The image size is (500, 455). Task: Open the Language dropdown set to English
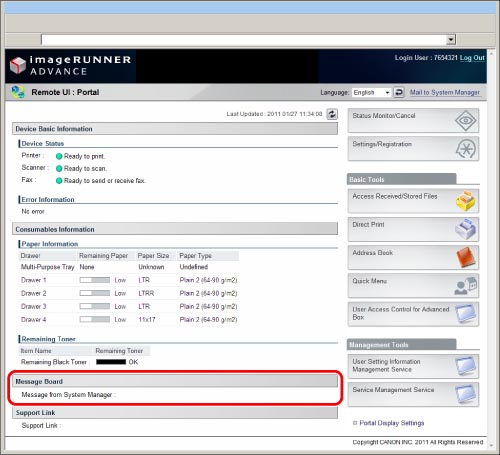[371, 92]
